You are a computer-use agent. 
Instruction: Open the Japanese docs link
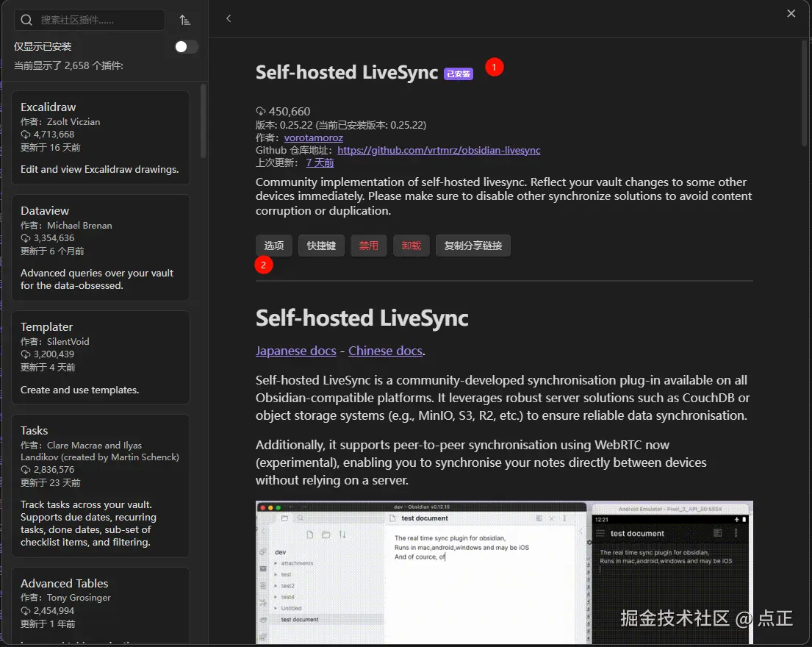tap(295, 351)
